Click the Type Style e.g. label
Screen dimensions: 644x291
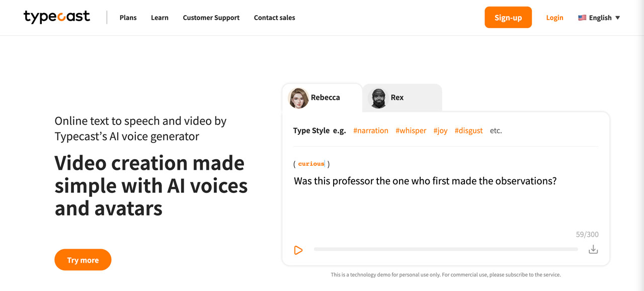pos(319,130)
